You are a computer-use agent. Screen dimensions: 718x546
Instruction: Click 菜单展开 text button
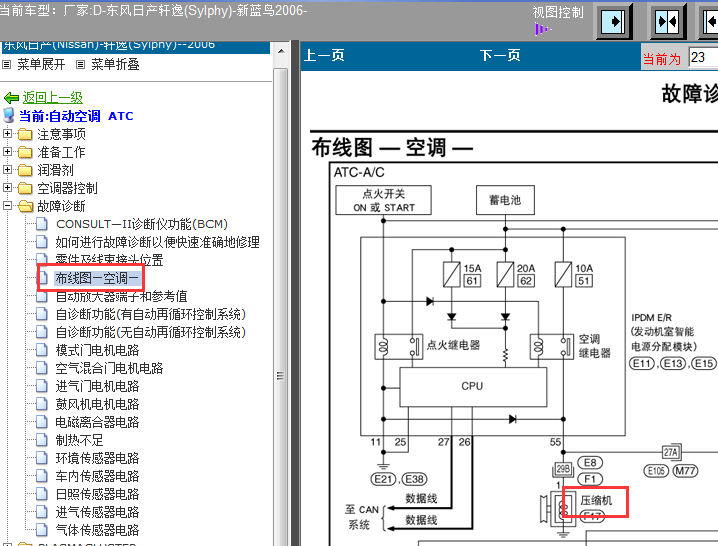[x=41, y=65]
